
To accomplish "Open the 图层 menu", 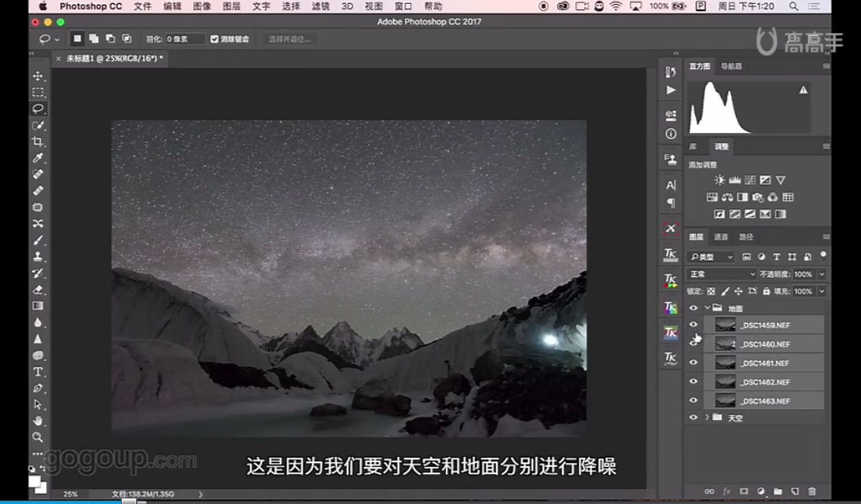I will (231, 6).
